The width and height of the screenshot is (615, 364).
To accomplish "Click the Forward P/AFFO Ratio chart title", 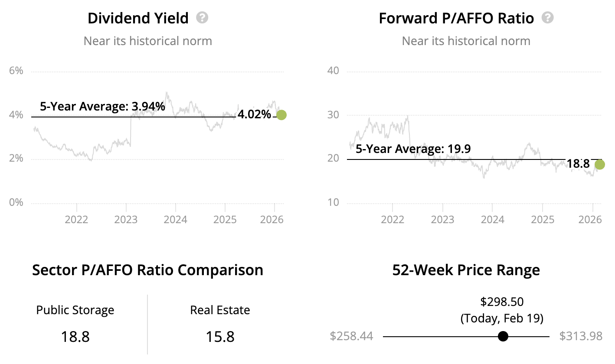I will [456, 18].
